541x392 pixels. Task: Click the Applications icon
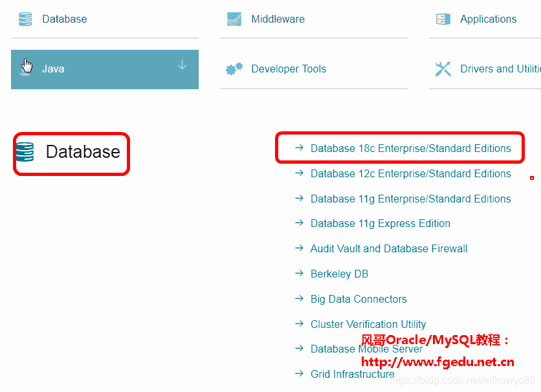point(443,19)
